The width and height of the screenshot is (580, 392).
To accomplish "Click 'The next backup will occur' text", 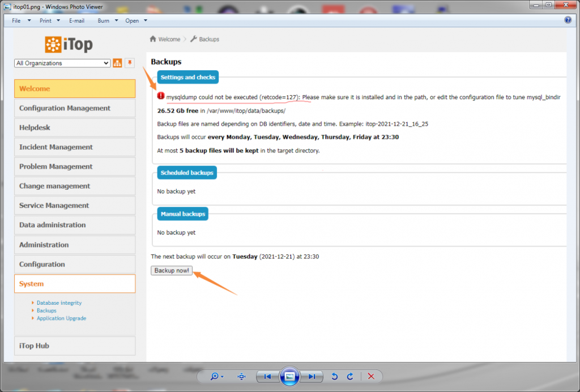I will pos(235,257).
